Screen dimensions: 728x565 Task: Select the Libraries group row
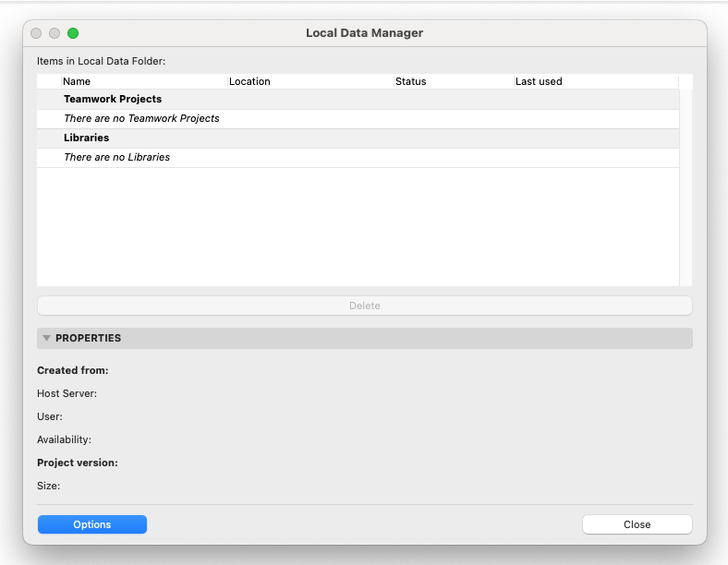coord(87,138)
